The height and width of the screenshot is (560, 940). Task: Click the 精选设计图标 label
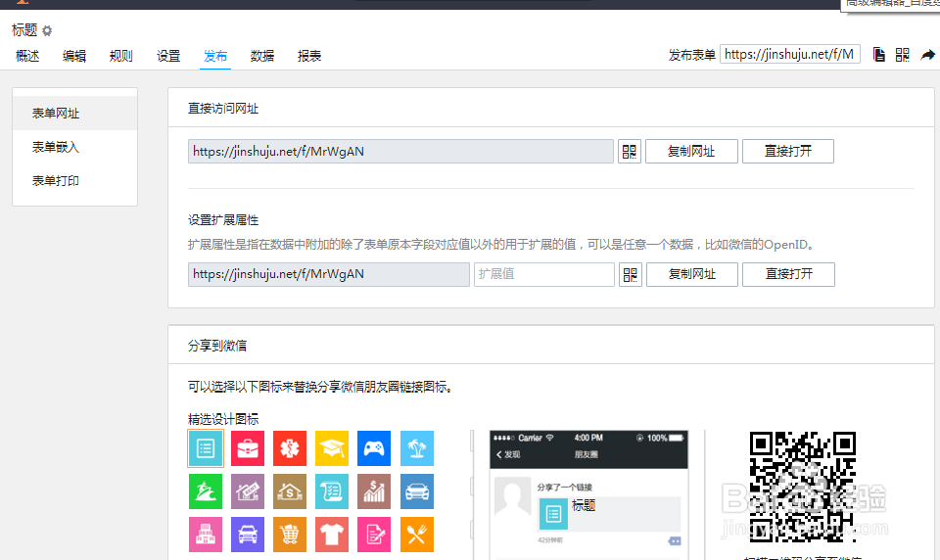point(223,419)
